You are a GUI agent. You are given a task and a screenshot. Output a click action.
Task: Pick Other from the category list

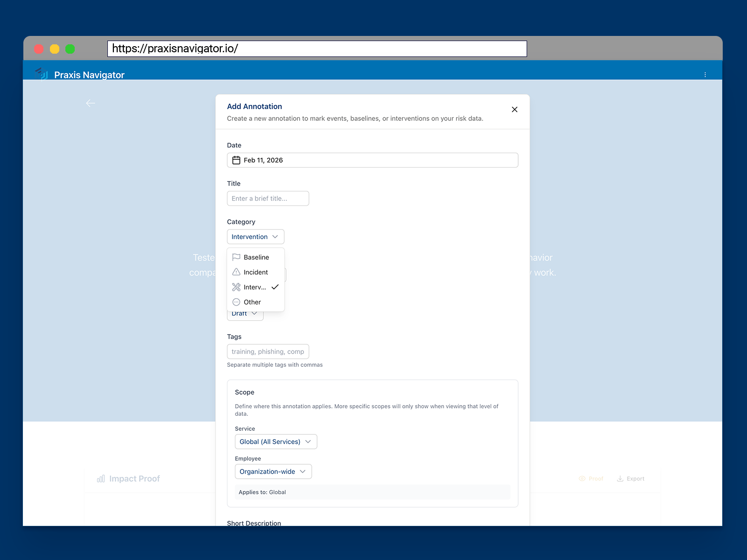pyautogui.click(x=252, y=302)
